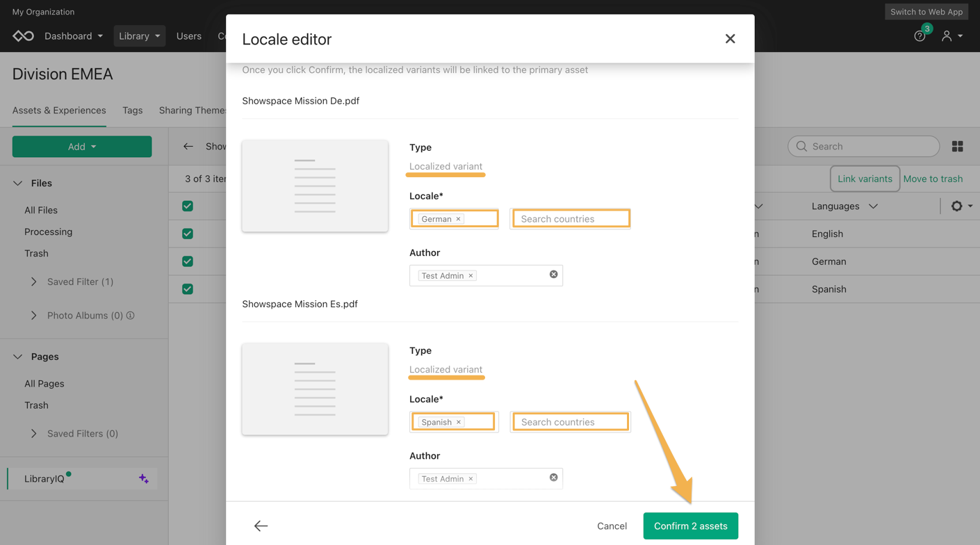This screenshot has height=545, width=980.
Task: Expand Saved Filter (1)
Action: (x=33, y=282)
